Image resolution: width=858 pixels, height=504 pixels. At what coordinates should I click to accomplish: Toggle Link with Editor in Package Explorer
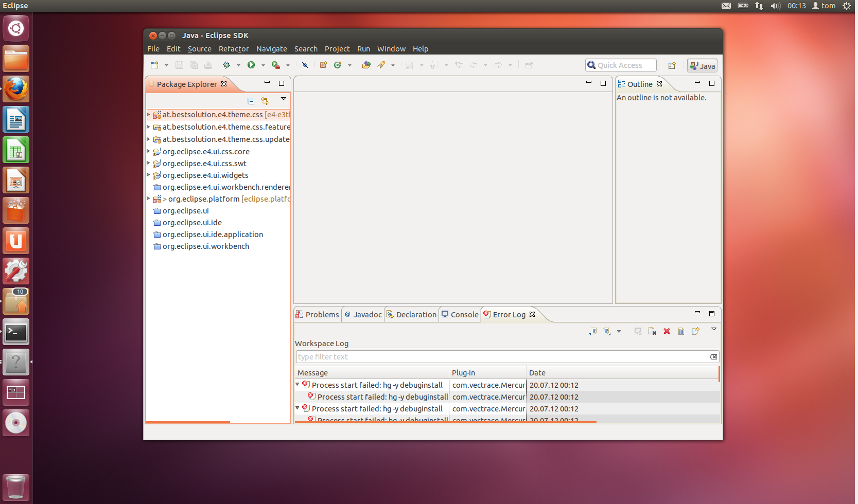click(x=265, y=101)
